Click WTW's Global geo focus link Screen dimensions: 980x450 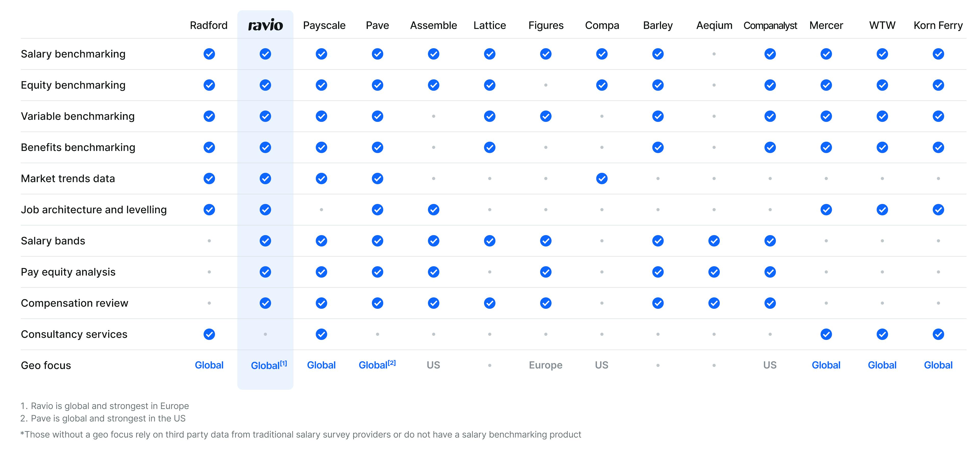click(x=882, y=365)
